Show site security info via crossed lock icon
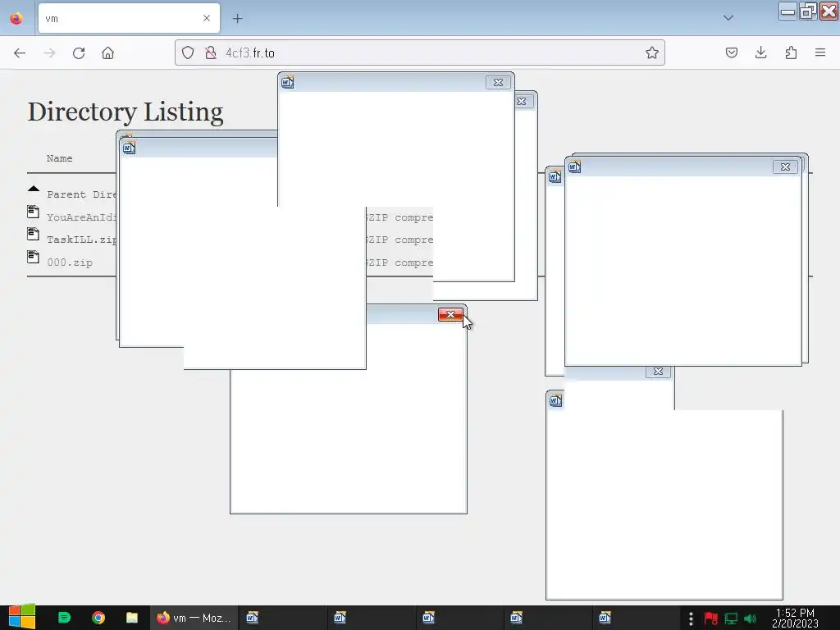 click(x=211, y=52)
